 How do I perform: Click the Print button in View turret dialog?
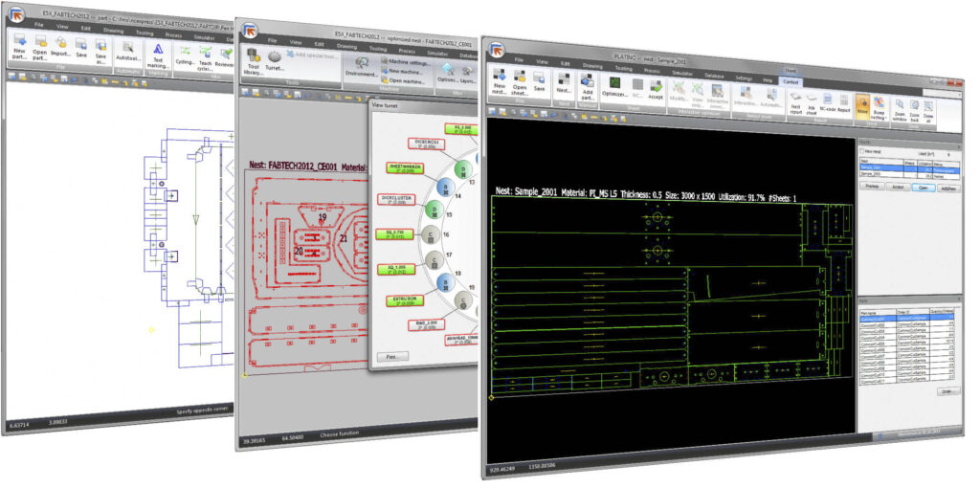tap(392, 356)
